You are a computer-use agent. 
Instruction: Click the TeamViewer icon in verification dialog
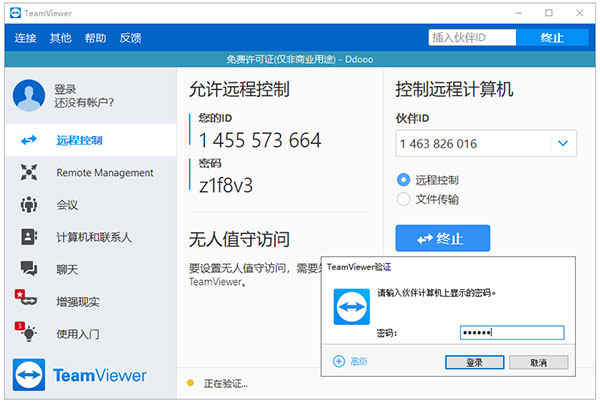point(352,307)
